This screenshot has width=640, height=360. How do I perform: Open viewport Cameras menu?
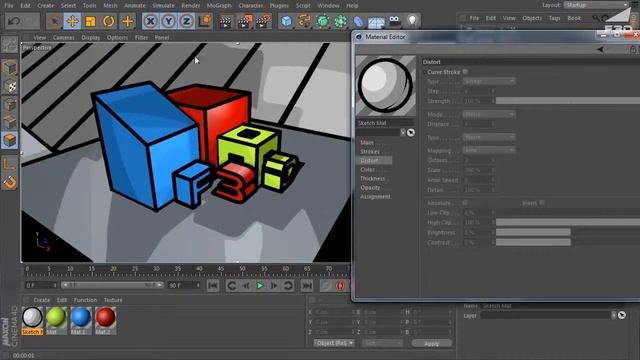pos(64,38)
